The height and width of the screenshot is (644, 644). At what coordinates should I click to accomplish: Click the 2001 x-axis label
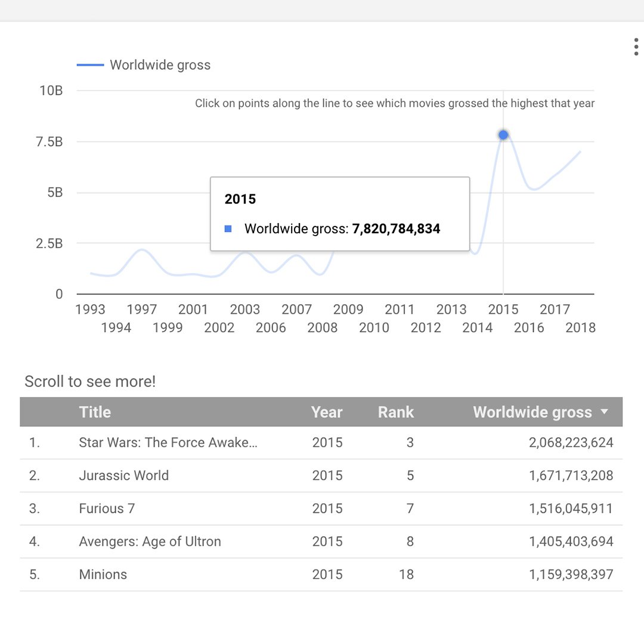pyautogui.click(x=193, y=309)
